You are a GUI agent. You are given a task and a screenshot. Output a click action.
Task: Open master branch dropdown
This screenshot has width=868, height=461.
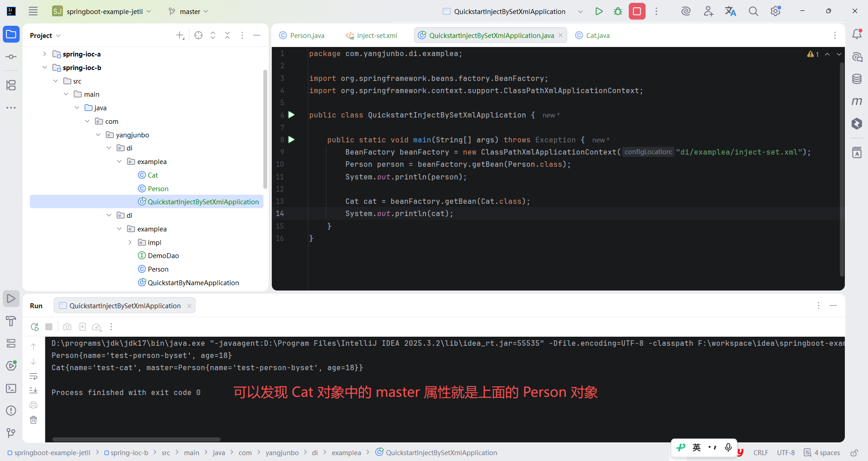click(188, 11)
